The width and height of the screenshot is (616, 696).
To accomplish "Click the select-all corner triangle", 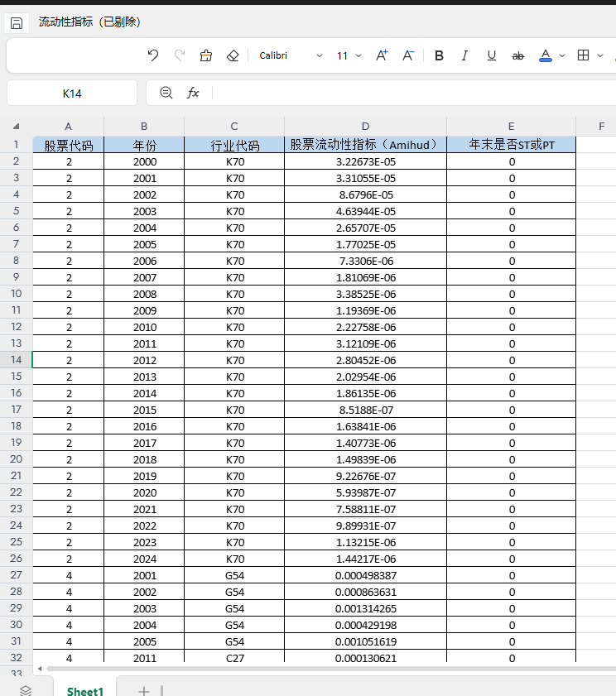I will [17, 127].
